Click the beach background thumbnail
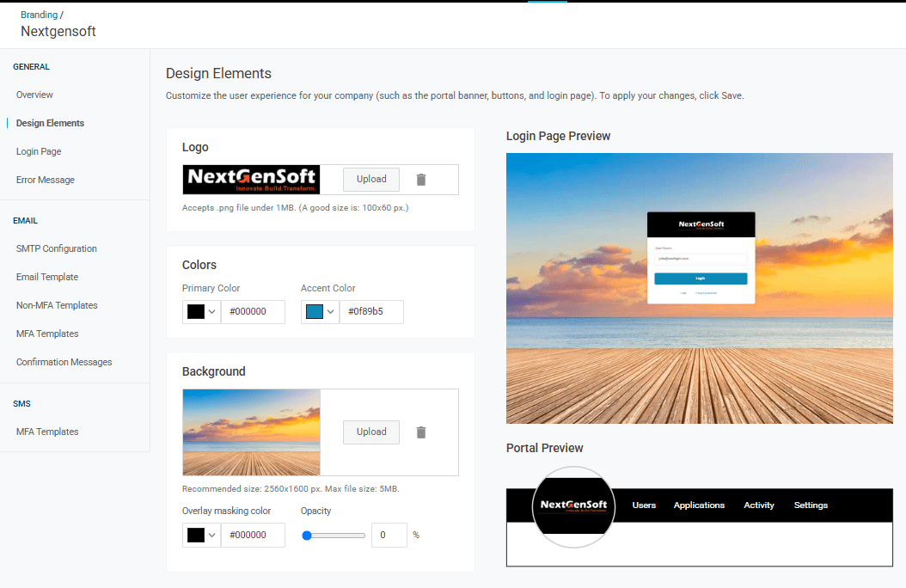Image resolution: width=906 pixels, height=588 pixels. pos(252,432)
